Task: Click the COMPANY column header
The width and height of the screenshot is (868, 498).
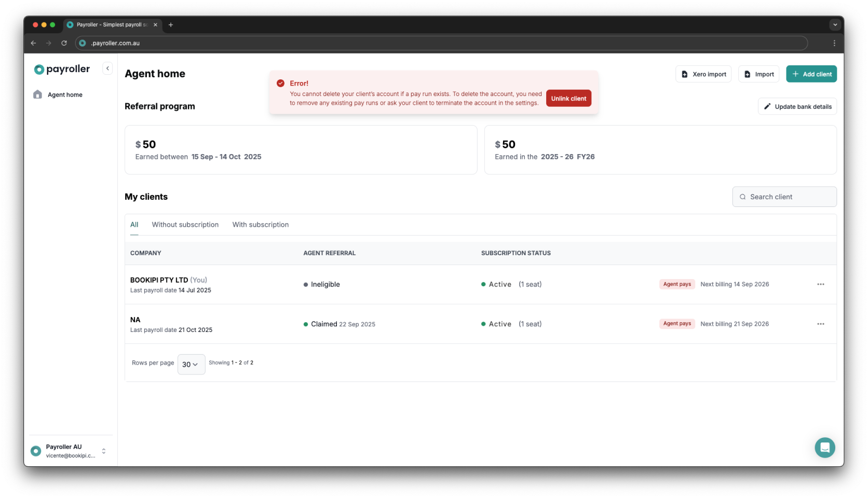Action: pyautogui.click(x=145, y=253)
